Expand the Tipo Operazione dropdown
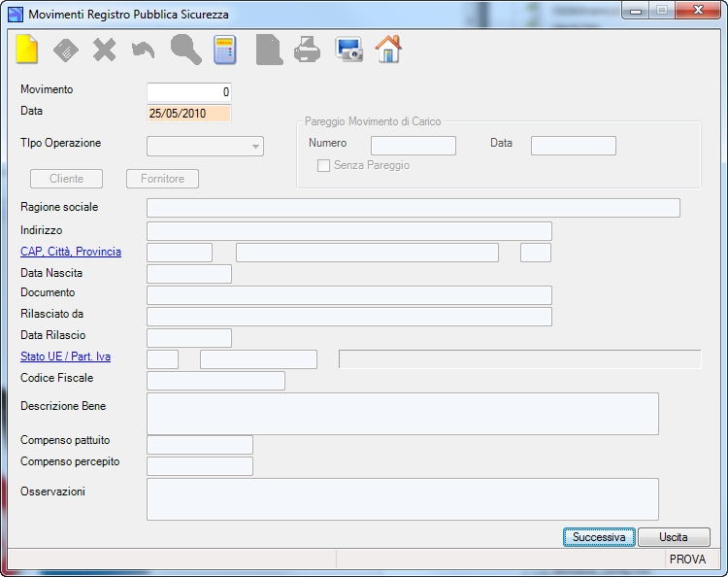This screenshot has height=577, width=728. tap(205, 146)
